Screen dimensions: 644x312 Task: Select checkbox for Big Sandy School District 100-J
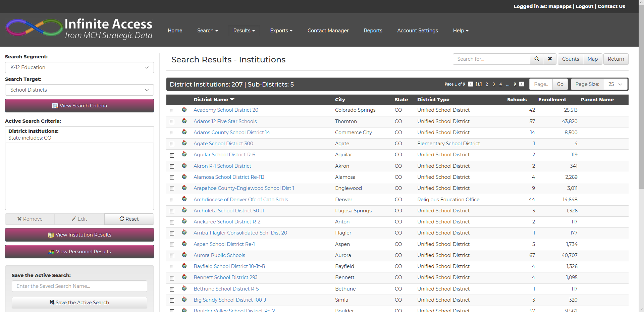click(172, 300)
